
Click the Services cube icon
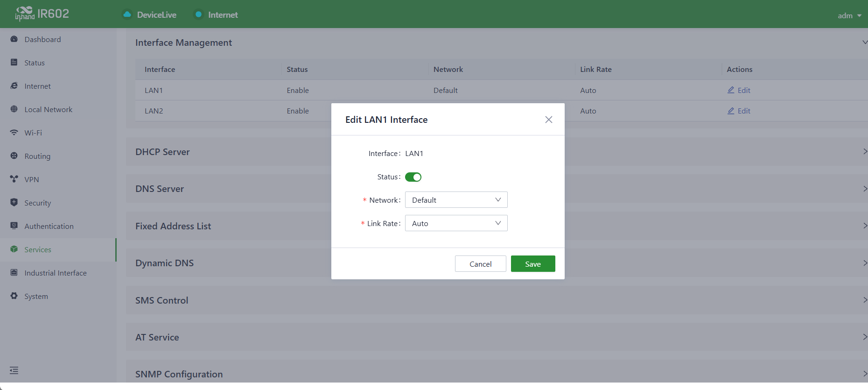coord(14,249)
